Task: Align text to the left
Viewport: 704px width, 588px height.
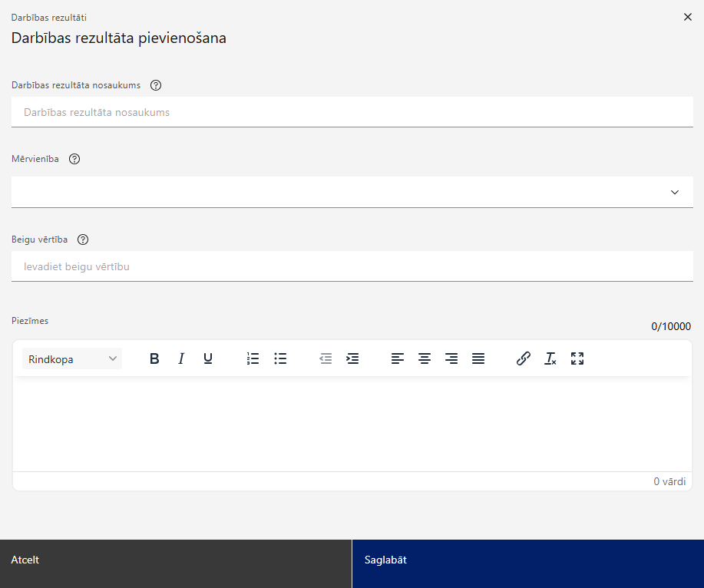Action: pyautogui.click(x=398, y=358)
